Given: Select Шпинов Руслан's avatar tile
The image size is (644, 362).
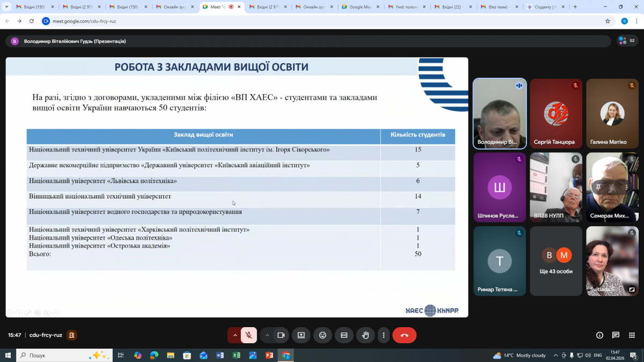Looking at the screenshot, I should [x=500, y=187].
